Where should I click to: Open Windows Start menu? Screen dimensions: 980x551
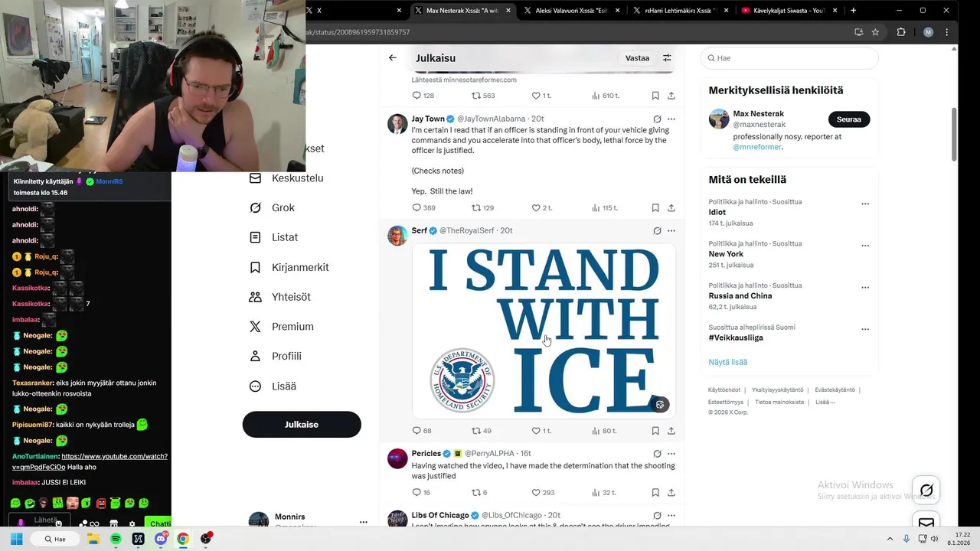(x=17, y=539)
